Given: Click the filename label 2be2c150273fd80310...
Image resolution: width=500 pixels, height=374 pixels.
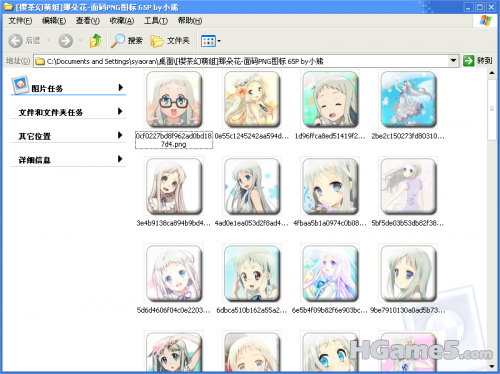Looking at the screenshot, I should (408, 136).
